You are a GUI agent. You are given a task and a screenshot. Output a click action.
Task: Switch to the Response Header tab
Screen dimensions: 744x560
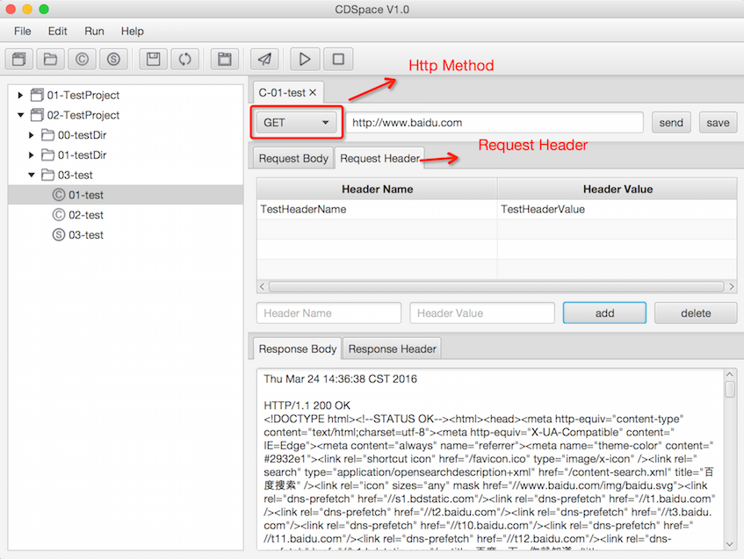pyautogui.click(x=392, y=349)
